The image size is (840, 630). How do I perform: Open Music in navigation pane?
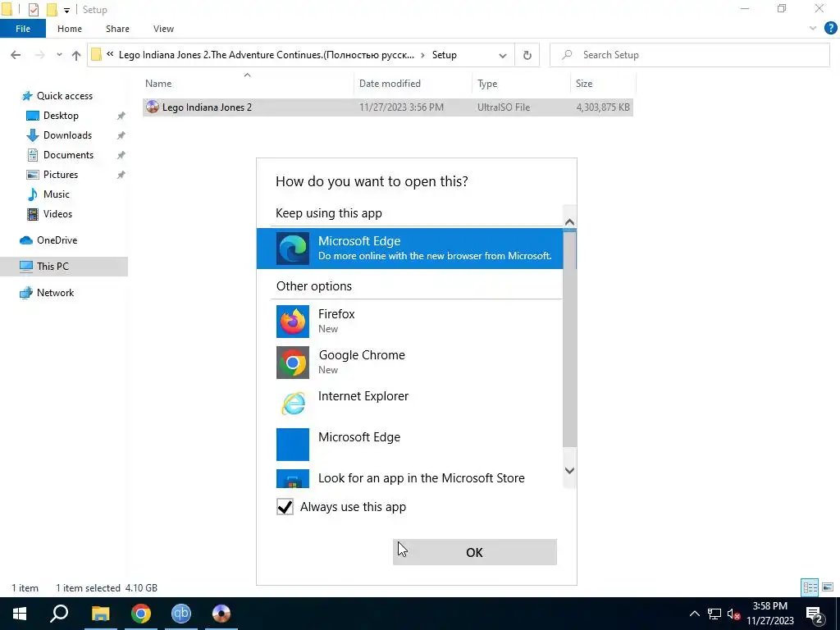click(57, 194)
